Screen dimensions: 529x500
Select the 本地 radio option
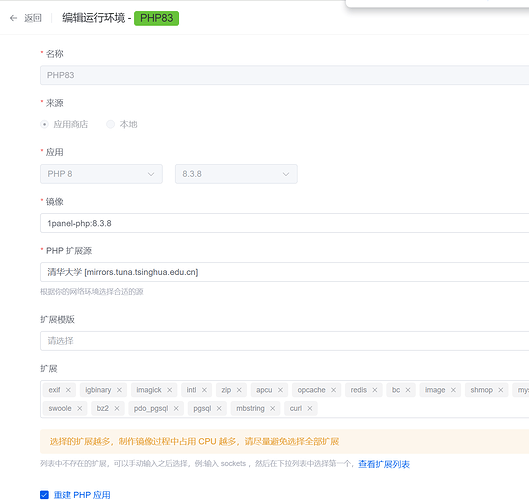[x=110, y=124]
